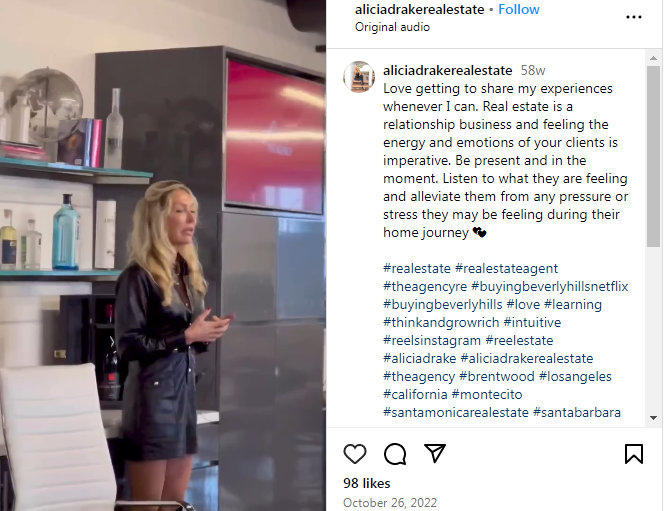The image size is (668, 511).
Task: Click aliciadrakerealestate profile avatar
Action: click(359, 77)
